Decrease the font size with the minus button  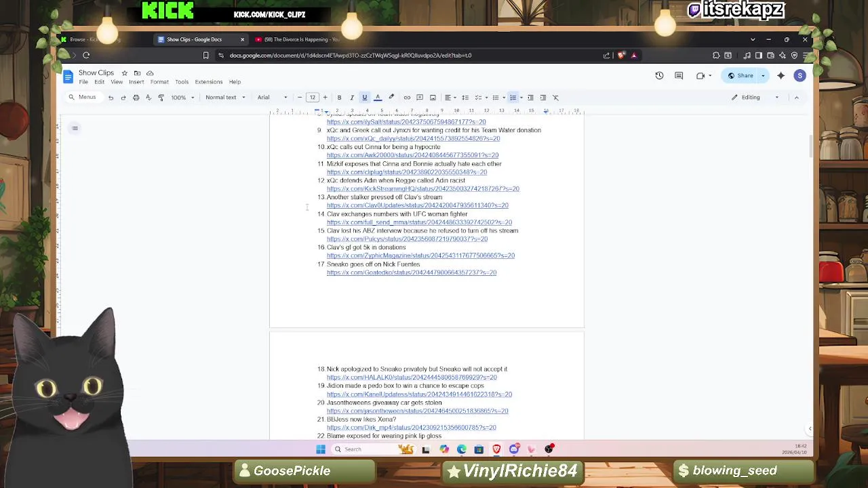pos(300,98)
